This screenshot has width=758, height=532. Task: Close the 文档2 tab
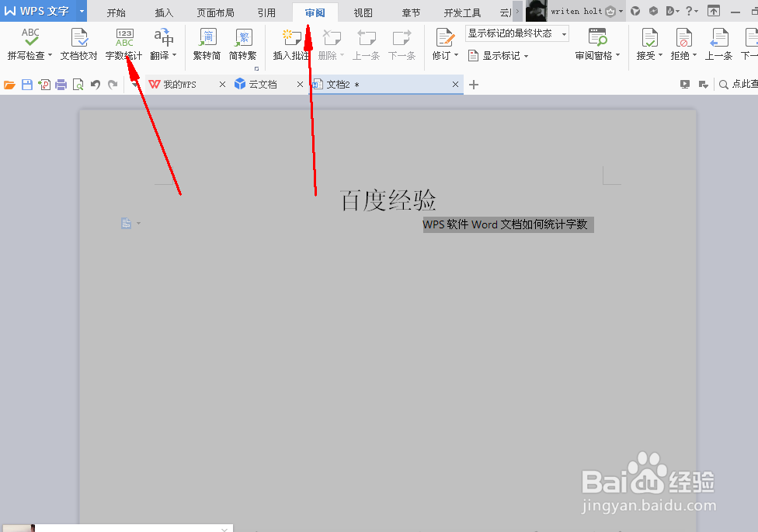click(x=455, y=85)
